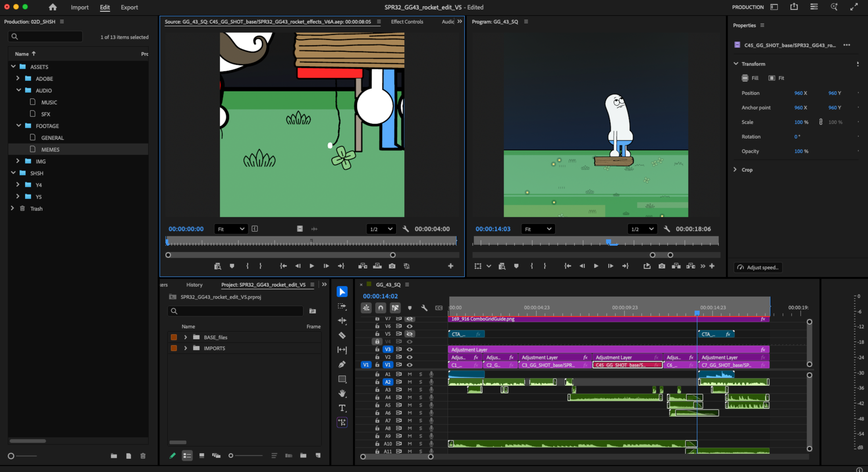Export frame from the Source monitor

tap(392, 266)
